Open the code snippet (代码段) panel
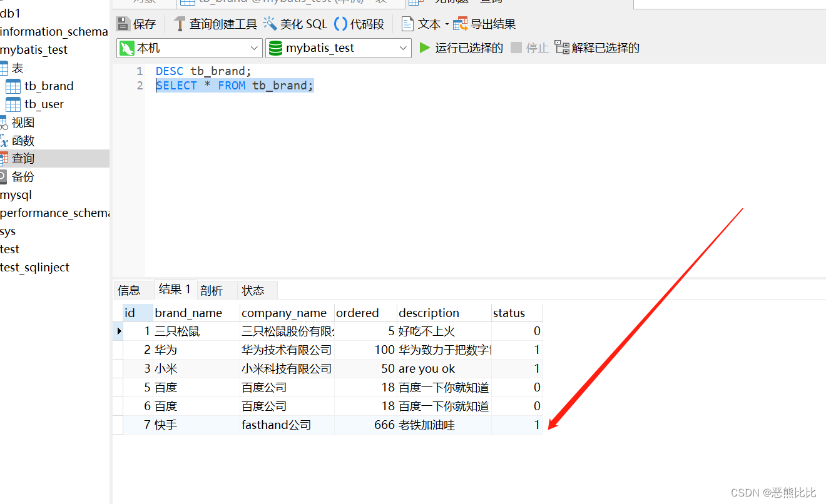The image size is (826, 504). 359,24
